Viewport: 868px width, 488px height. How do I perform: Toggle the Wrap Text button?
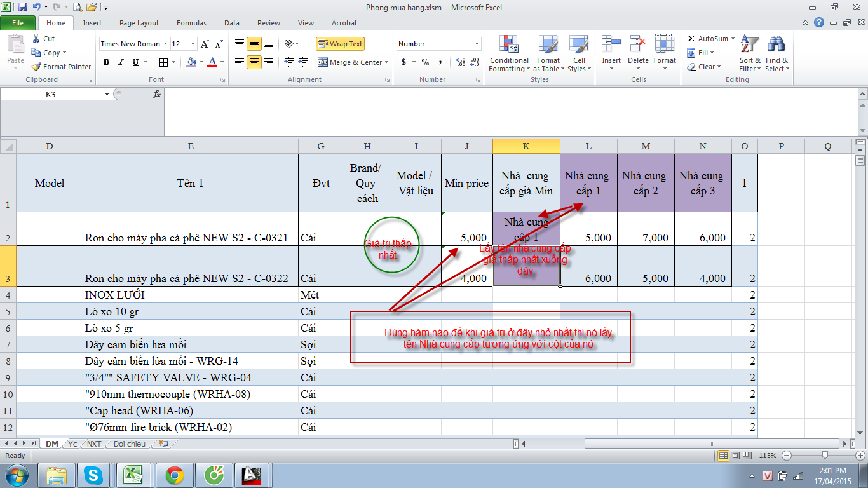(340, 44)
